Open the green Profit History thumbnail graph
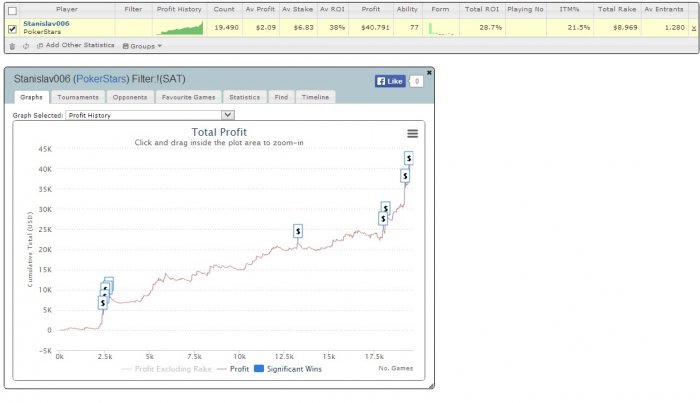Image resolution: width=700 pixels, height=403 pixels. [x=179, y=28]
